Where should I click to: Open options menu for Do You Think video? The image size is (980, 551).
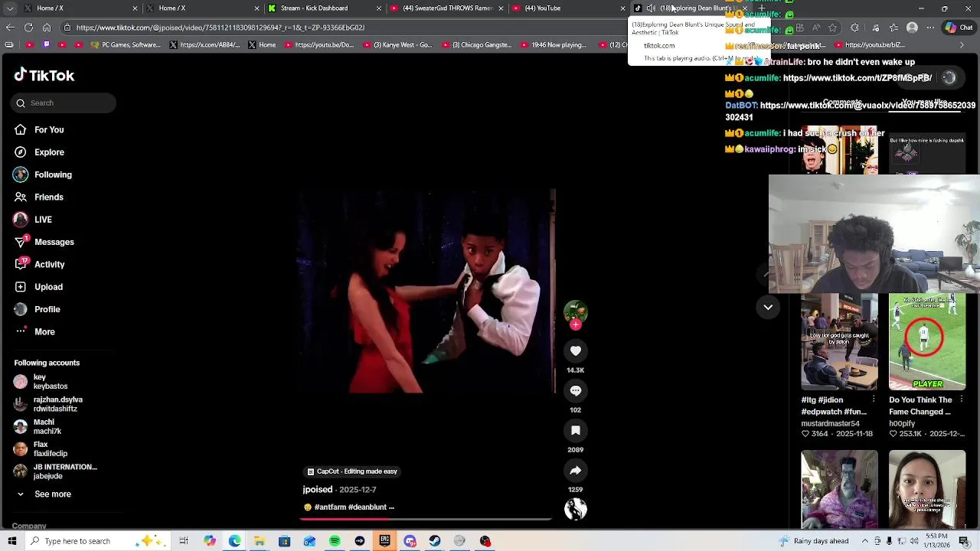(961, 399)
